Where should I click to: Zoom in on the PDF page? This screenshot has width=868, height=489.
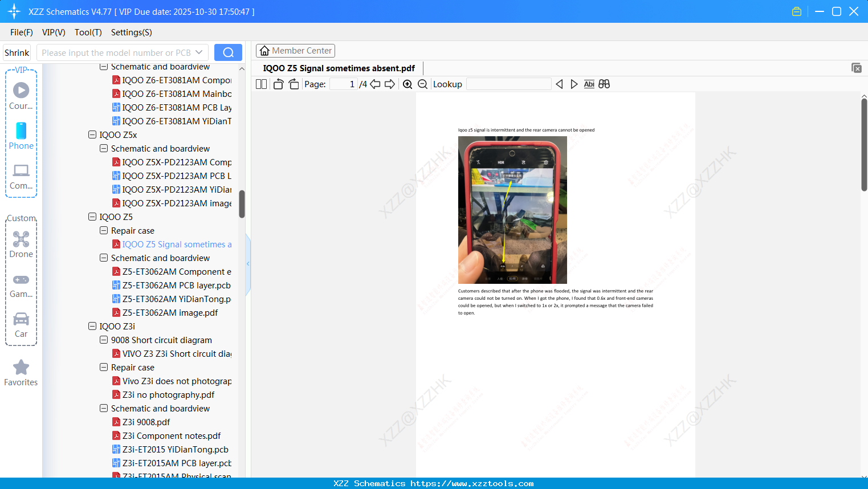(x=407, y=84)
